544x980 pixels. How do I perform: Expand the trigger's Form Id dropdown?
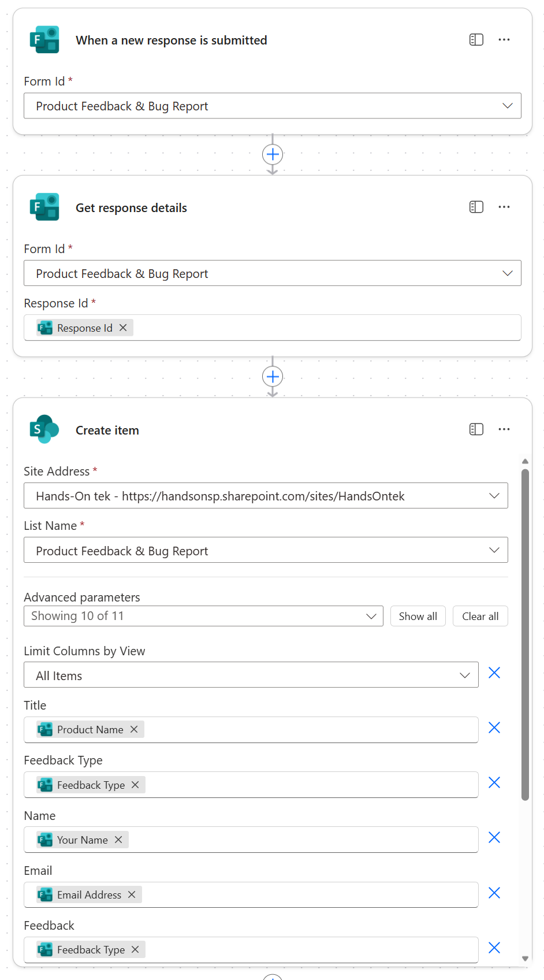click(x=507, y=106)
